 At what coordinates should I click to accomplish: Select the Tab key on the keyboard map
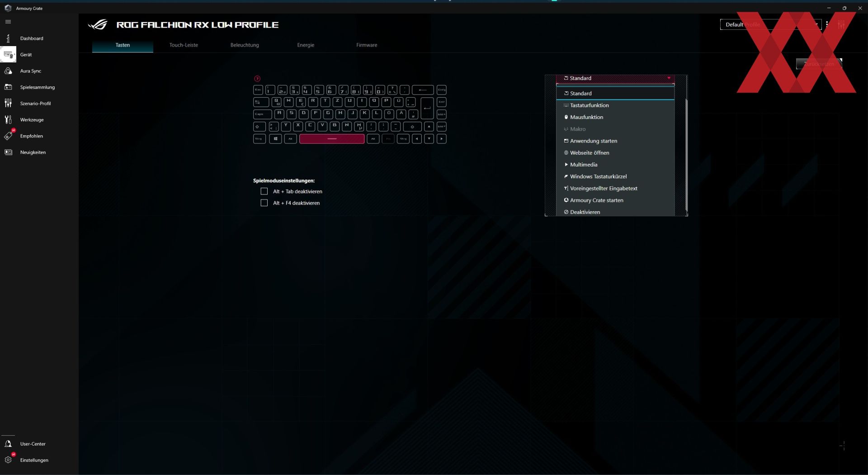(261, 102)
